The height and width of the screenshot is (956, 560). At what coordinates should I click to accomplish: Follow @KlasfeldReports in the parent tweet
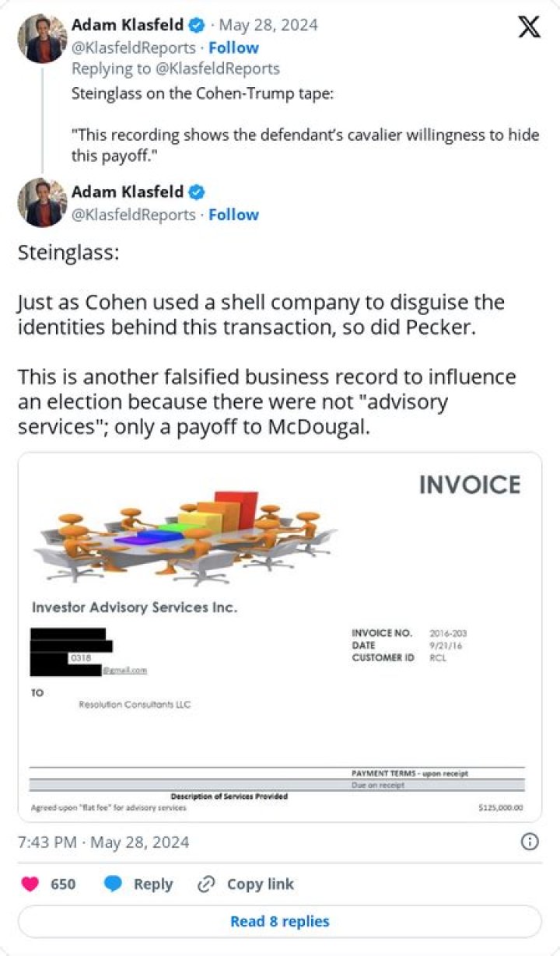[x=233, y=47]
